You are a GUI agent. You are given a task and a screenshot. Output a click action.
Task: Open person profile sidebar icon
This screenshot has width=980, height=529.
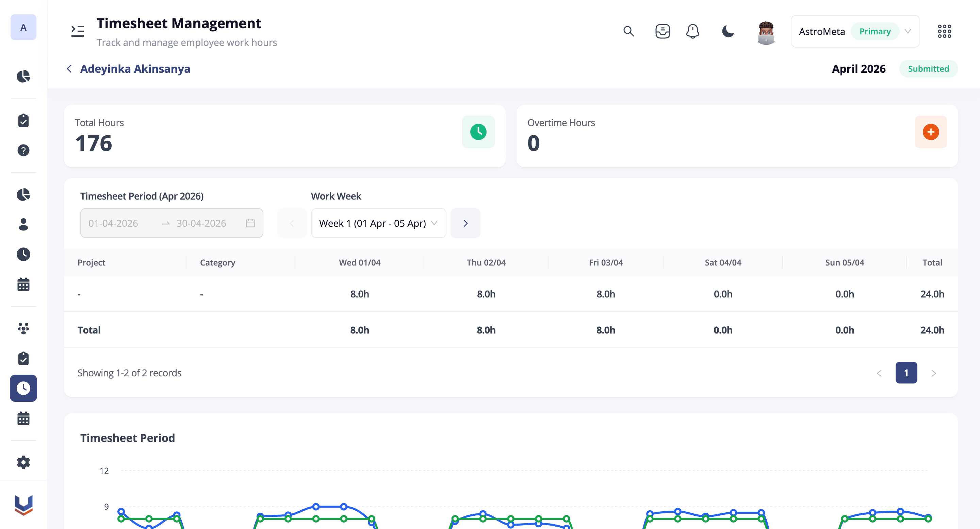click(23, 224)
